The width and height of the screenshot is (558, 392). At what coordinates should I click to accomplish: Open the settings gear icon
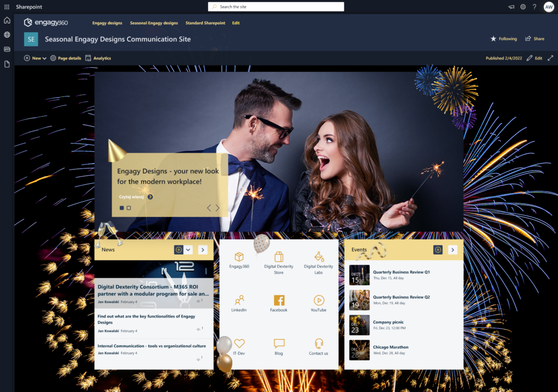coord(523,7)
